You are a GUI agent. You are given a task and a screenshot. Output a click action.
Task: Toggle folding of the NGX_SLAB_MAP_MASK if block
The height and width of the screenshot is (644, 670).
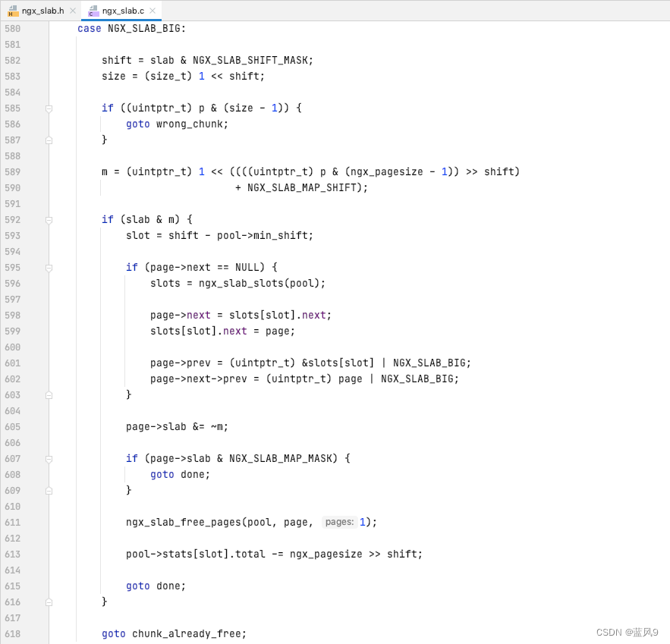[x=49, y=459]
